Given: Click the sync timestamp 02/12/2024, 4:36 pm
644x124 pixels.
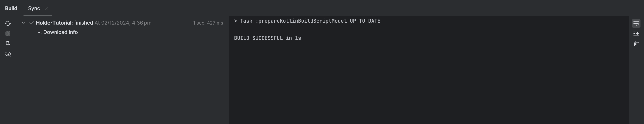Looking at the screenshot, I should [x=126, y=23].
